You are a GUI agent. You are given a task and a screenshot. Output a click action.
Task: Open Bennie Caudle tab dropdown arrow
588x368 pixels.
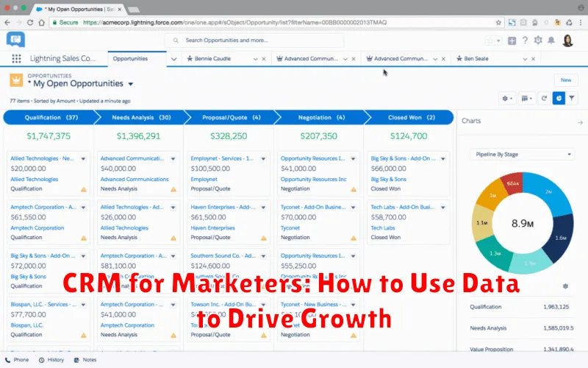point(255,59)
